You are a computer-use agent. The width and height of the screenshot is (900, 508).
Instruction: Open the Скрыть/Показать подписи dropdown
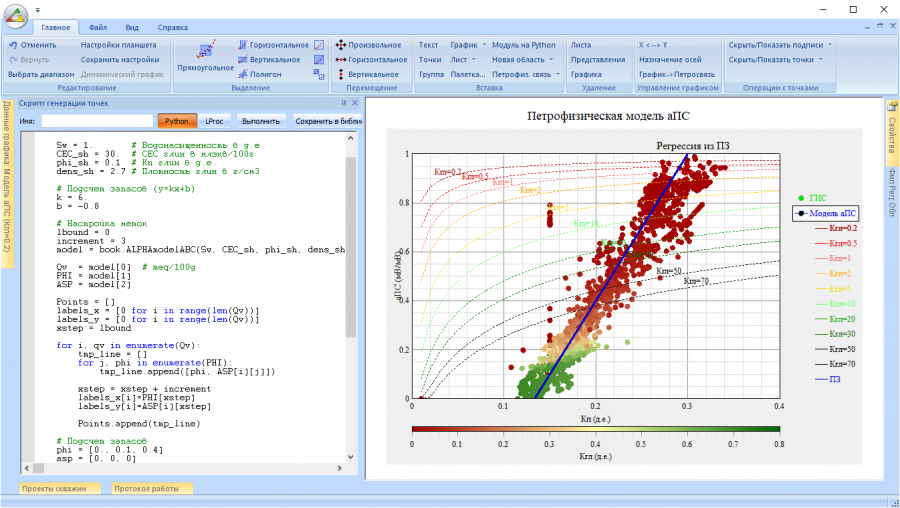830,45
